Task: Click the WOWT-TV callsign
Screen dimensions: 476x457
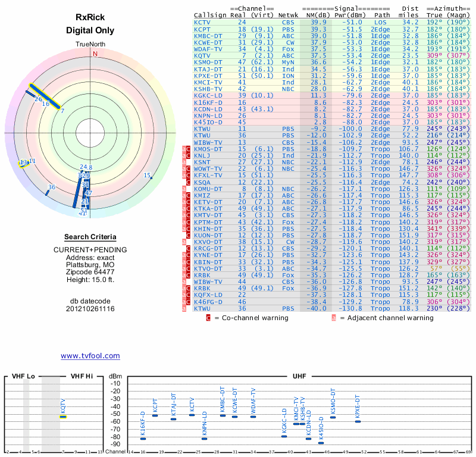Action: point(208,169)
